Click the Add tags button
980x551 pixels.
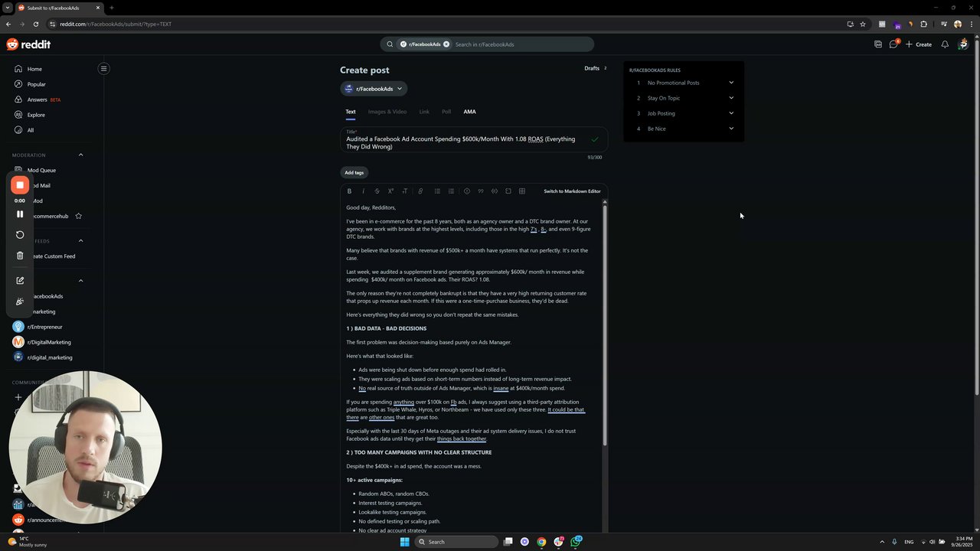tap(354, 173)
